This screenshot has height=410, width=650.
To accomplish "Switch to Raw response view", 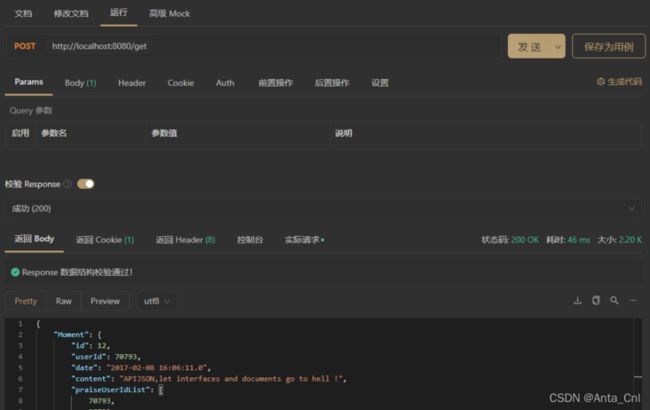I will [63, 301].
